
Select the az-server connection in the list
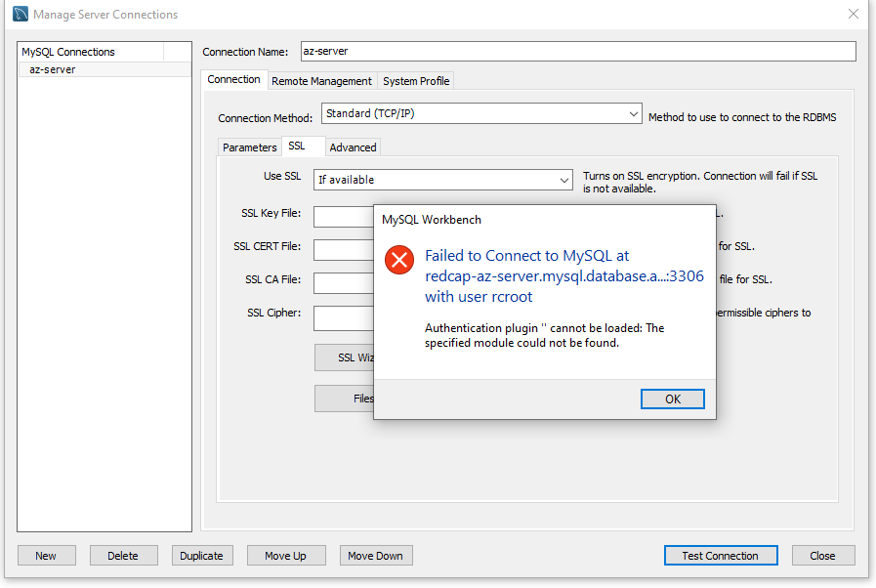tap(104, 69)
